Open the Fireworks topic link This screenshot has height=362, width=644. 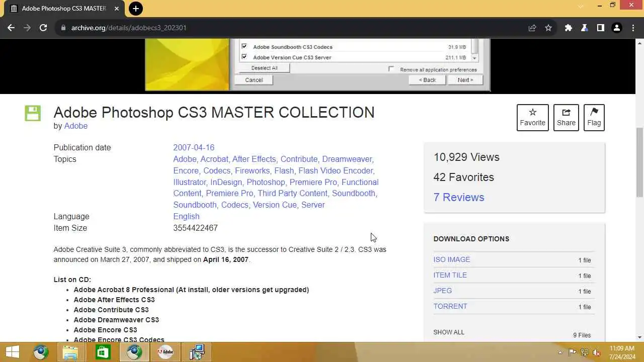click(x=252, y=170)
